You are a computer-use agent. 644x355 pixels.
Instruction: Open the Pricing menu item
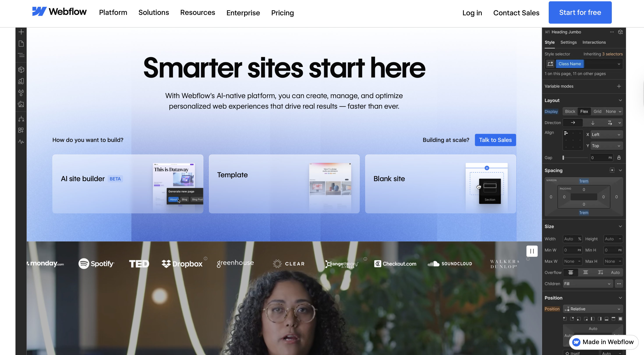283,13
